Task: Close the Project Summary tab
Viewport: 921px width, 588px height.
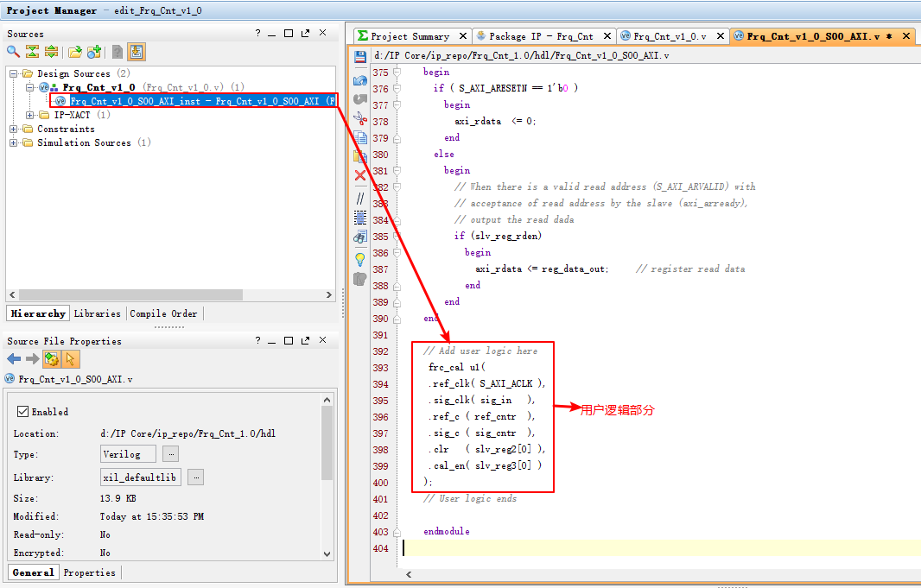Action: pyautogui.click(x=463, y=36)
